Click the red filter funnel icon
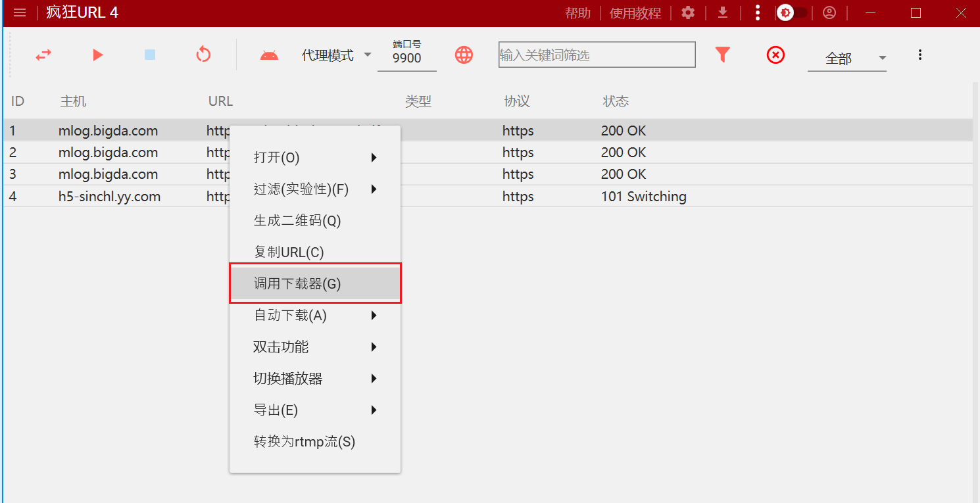This screenshot has height=503, width=980. click(x=723, y=55)
